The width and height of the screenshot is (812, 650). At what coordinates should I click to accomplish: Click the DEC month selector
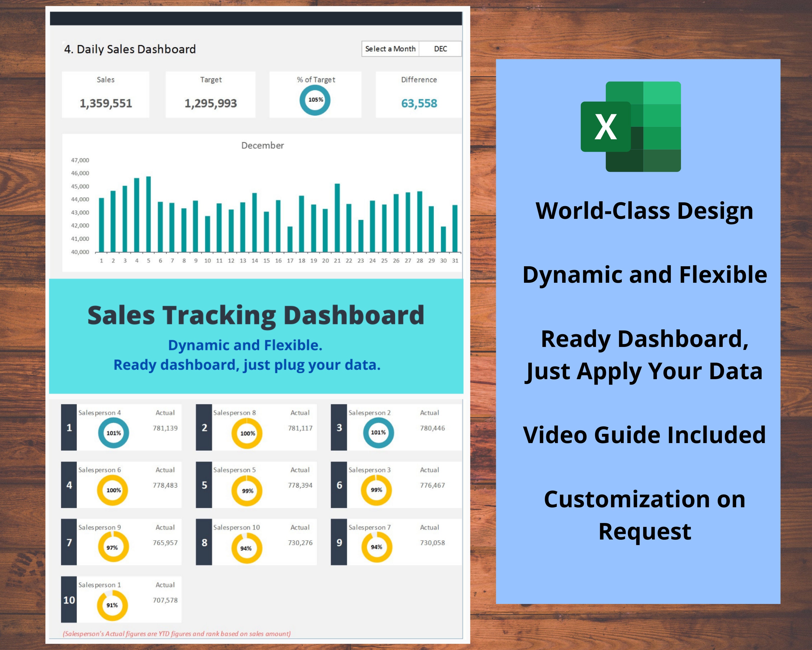pos(440,48)
